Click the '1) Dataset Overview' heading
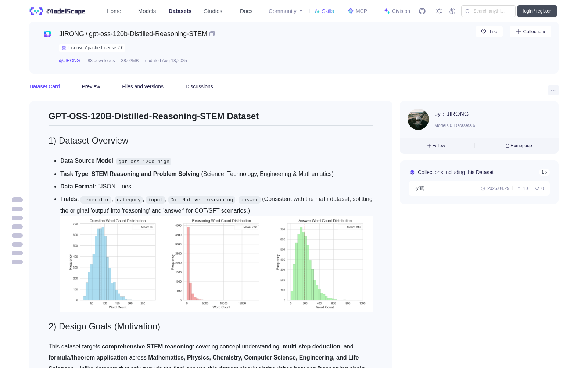 88,141
